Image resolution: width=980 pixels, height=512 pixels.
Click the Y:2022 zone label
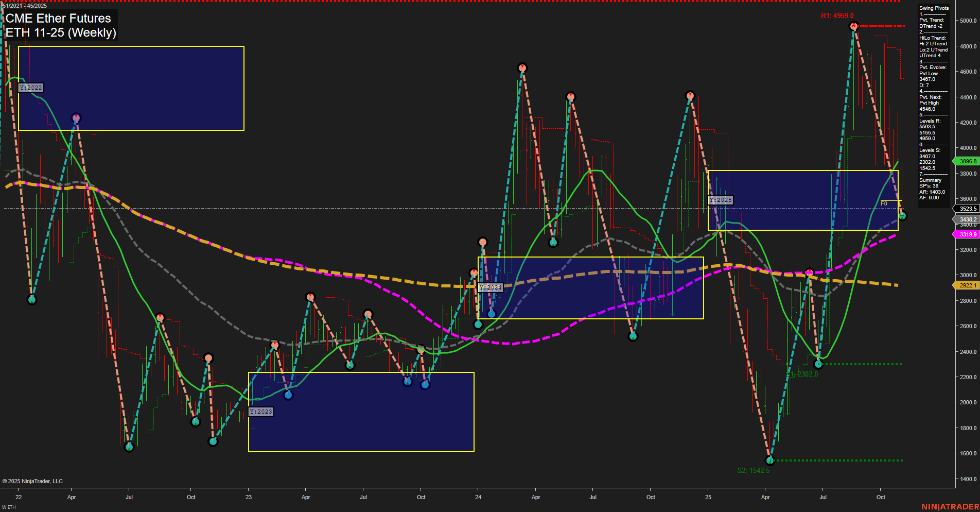(x=31, y=88)
